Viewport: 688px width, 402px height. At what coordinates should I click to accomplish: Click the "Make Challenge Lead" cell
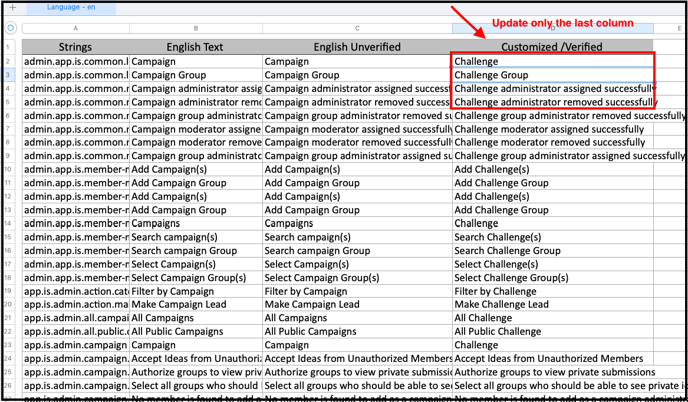tap(552, 304)
